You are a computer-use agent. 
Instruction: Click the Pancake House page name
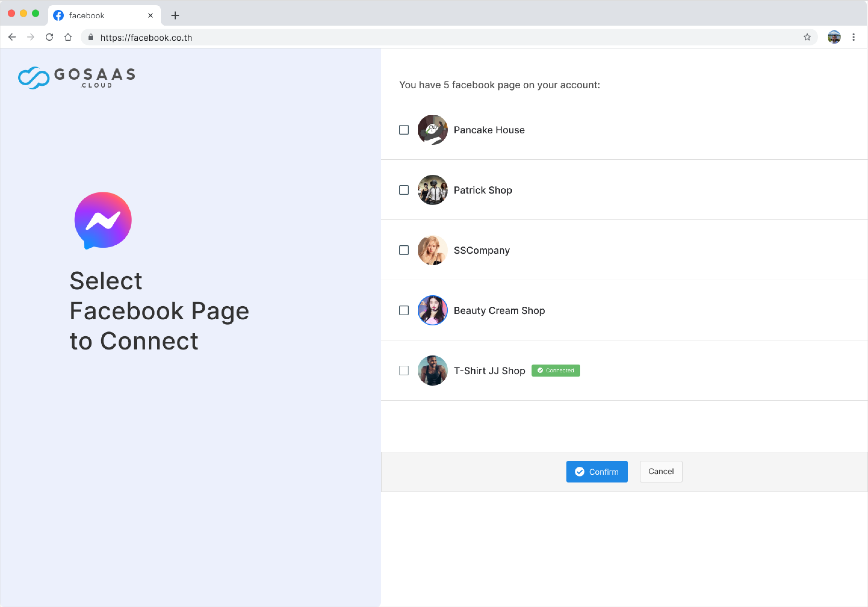(489, 130)
